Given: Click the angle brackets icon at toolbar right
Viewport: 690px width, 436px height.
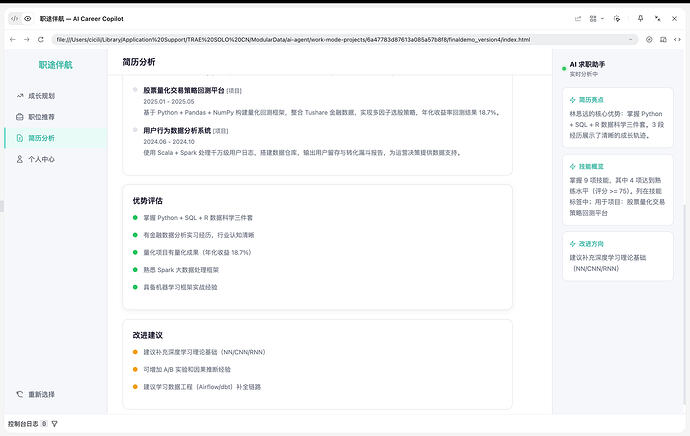Looking at the screenshot, I should coord(677,40).
